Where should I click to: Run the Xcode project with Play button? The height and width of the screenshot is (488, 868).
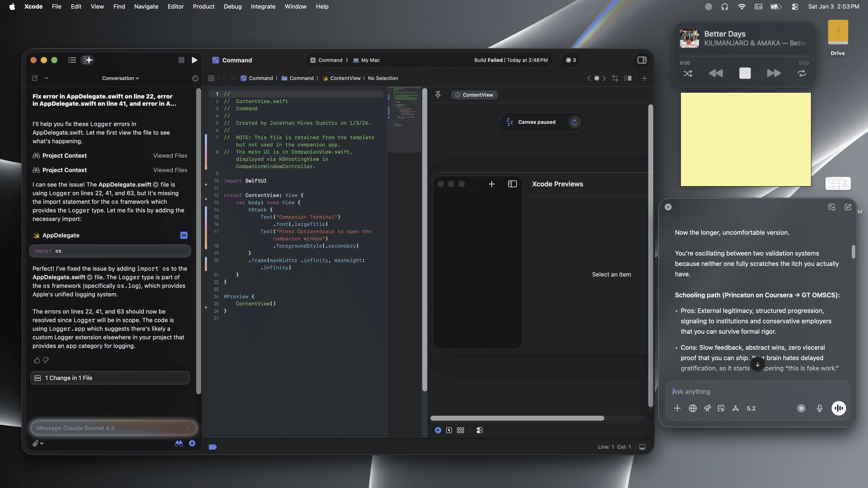(194, 60)
